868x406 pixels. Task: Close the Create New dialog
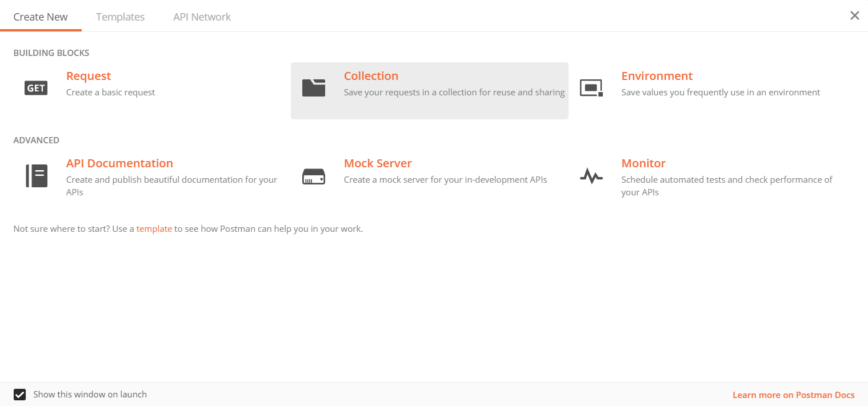coord(855,15)
